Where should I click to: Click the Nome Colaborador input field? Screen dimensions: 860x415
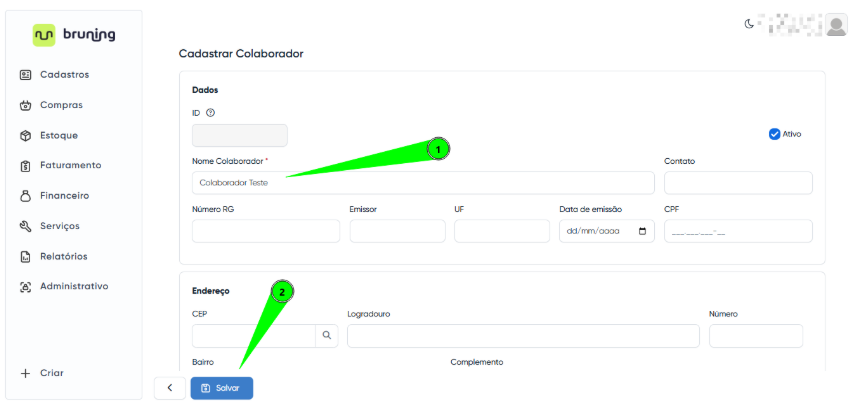tap(422, 182)
